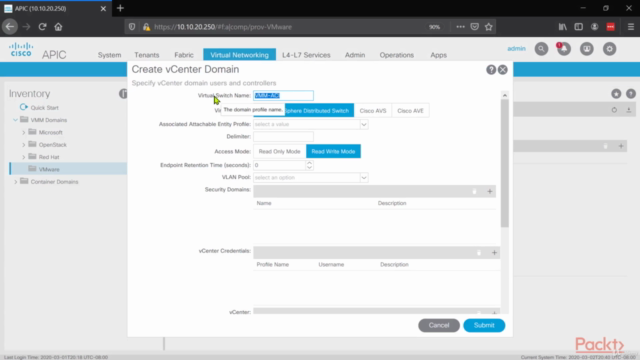Click the browser address bar
Image resolution: width=640 pixels, height=360 pixels.
tap(286, 27)
